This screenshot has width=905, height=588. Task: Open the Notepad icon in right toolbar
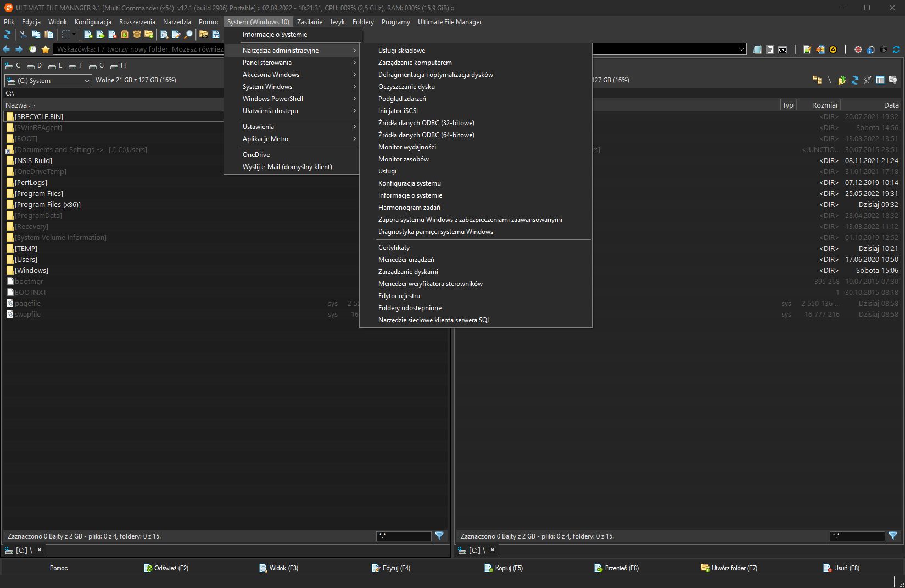coord(757,49)
